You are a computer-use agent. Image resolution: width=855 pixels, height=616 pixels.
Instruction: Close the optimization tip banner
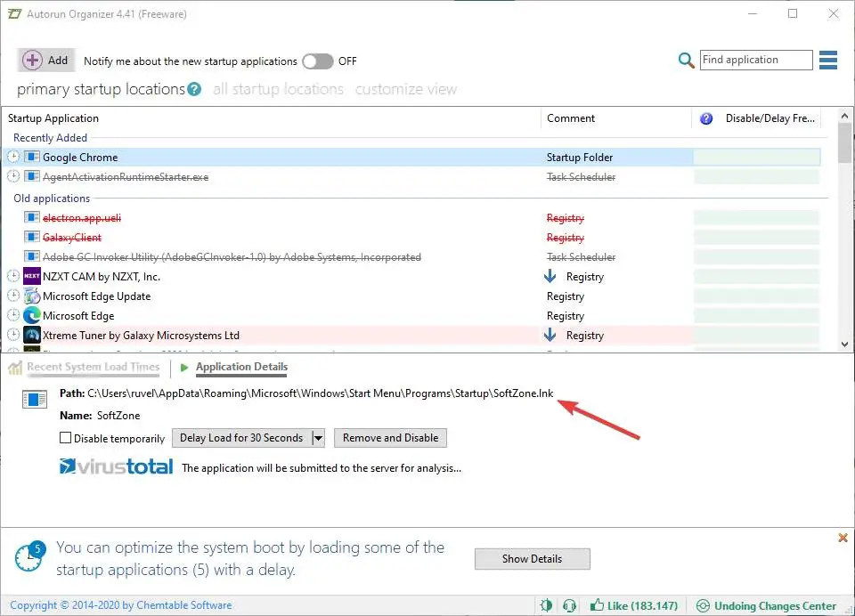843,538
